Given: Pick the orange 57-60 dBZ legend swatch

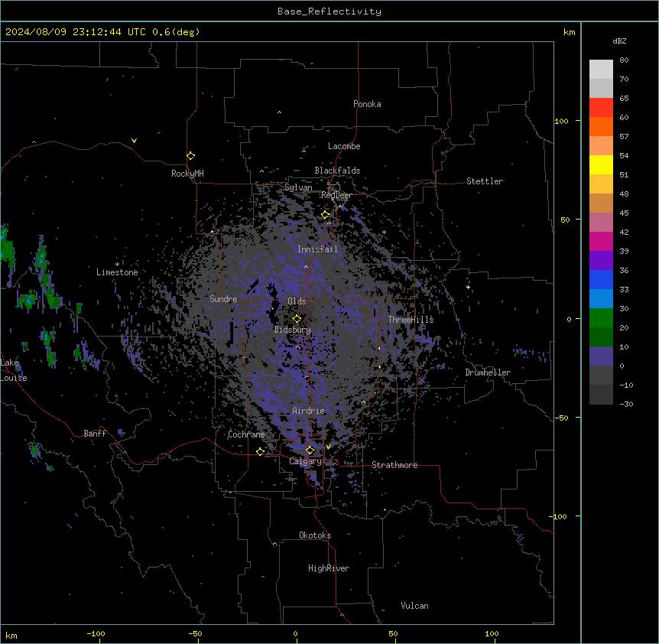Looking at the screenshot, I should tap(601, 126).
